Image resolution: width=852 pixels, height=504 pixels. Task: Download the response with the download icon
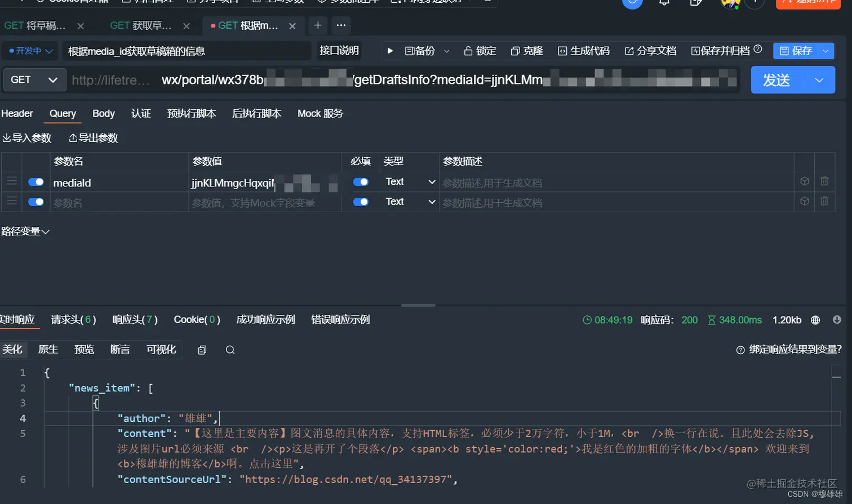click(836, 319)
